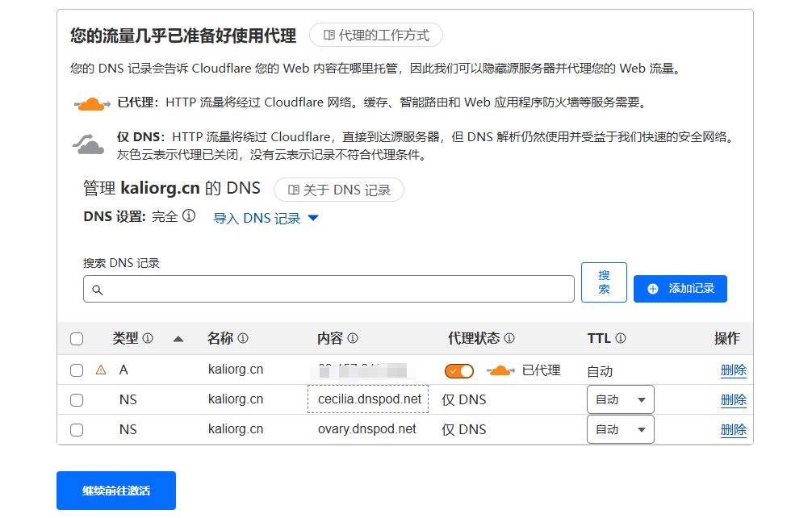Click 仅 DNS status in ovary.dnspod.net row
The image size is (812, 518).
point(464,429)
